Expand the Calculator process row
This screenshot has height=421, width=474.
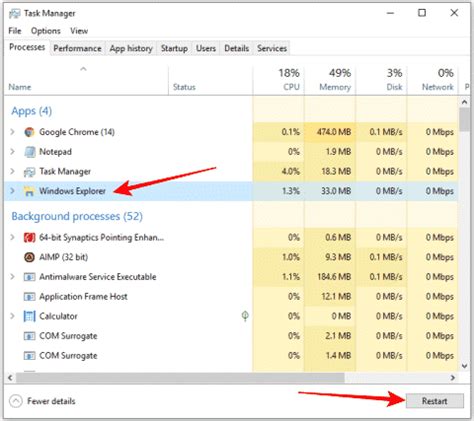pos(13,316)
